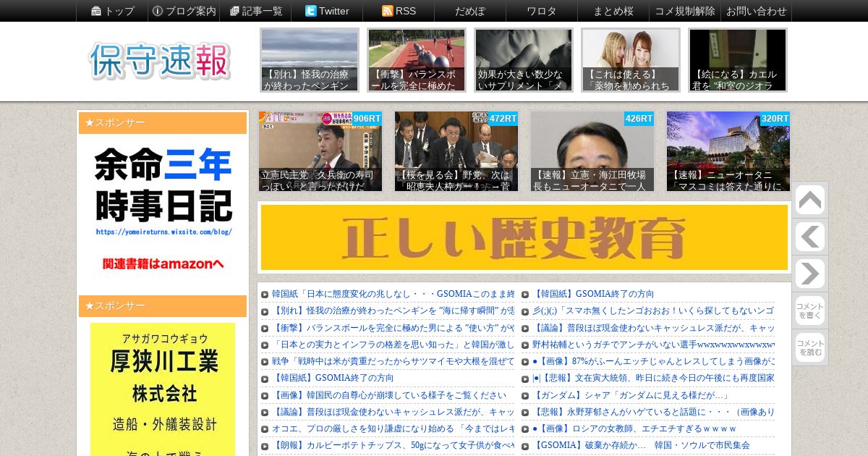The image size is (868, 456).
Task: Click the left chevron previous-page button
Action: pos(810,237)
